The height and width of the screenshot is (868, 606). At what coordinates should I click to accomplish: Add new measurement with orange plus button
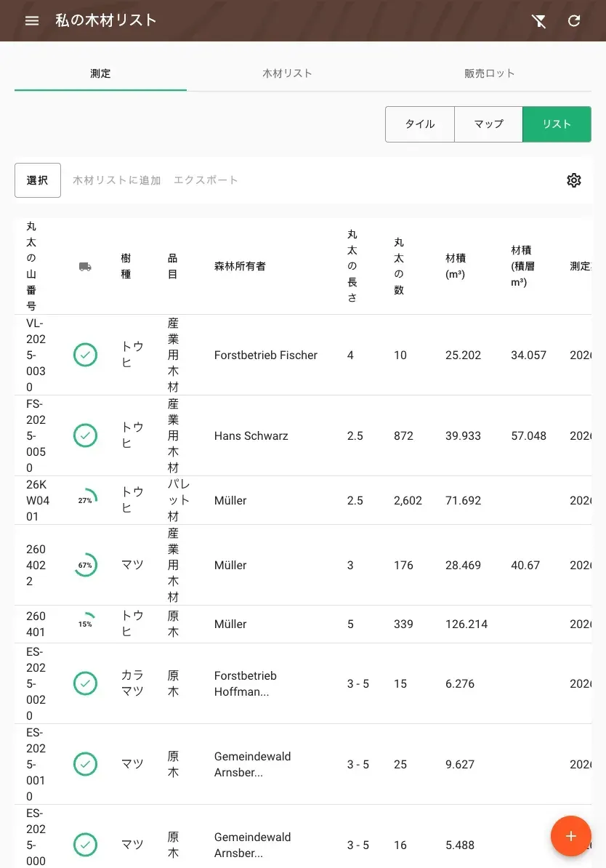tap(570, 836)
